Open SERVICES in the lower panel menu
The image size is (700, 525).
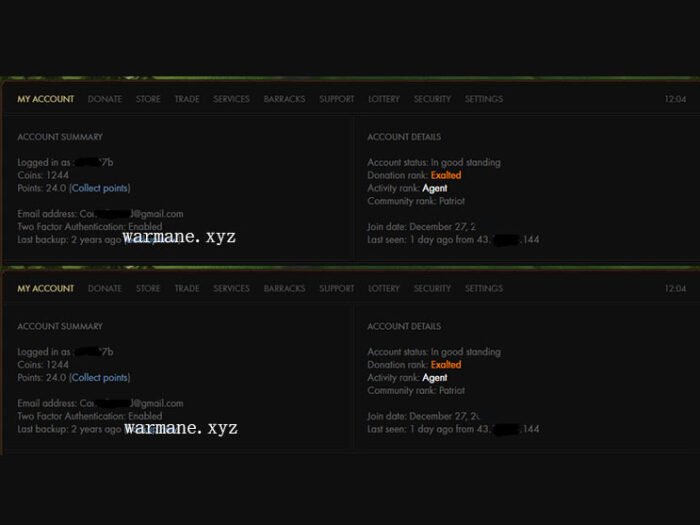coord(231,288)
